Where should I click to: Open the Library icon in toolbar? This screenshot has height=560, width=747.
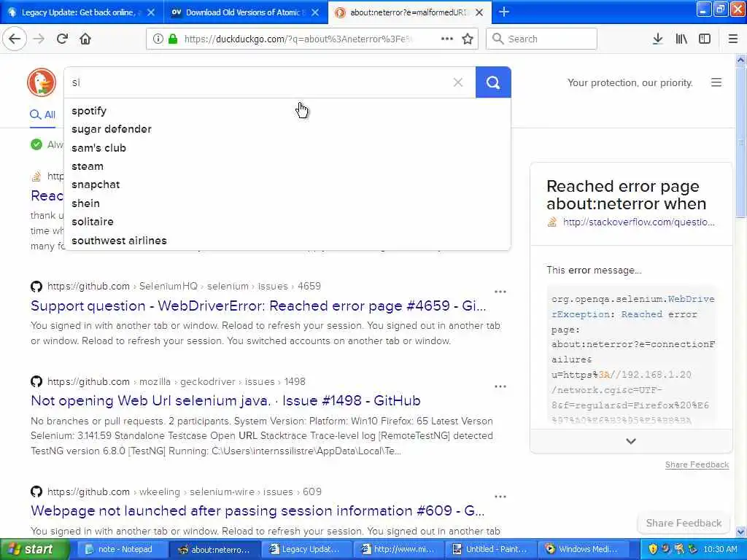coord(681,39)
